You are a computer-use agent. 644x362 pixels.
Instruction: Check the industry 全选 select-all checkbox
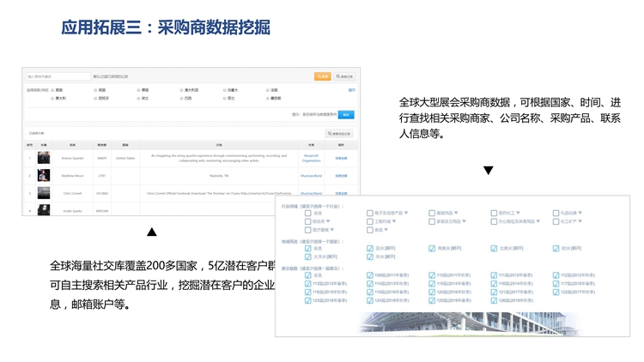(308, 213)
